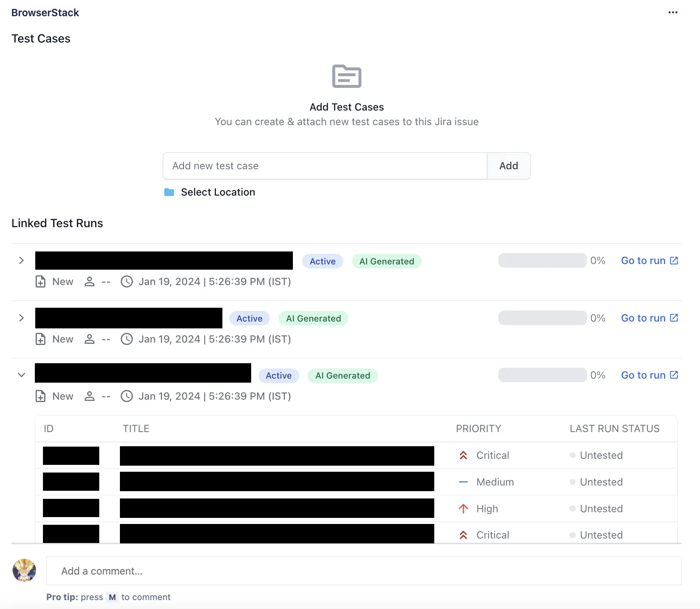Click the user avatar beside comment box

[x=24, y=571]
